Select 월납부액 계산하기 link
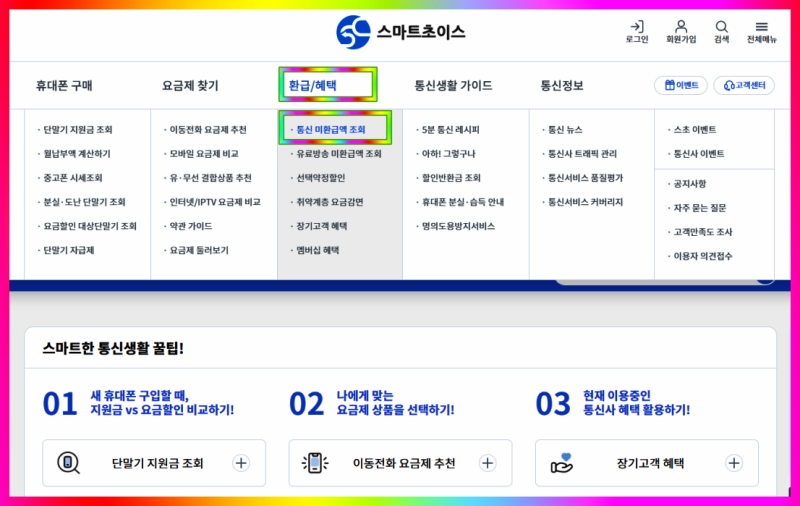This screenshot has width=800, height=506. tap(77, 154)
